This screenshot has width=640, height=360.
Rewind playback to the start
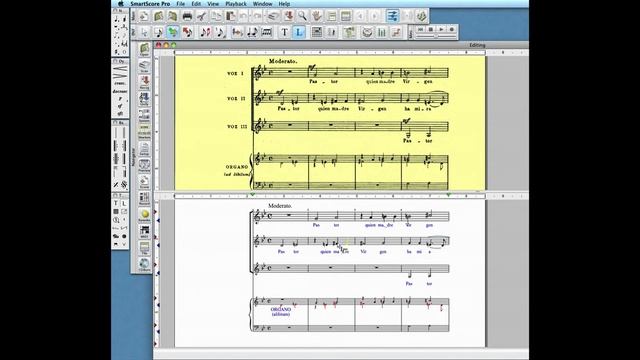tap(420, 29)
